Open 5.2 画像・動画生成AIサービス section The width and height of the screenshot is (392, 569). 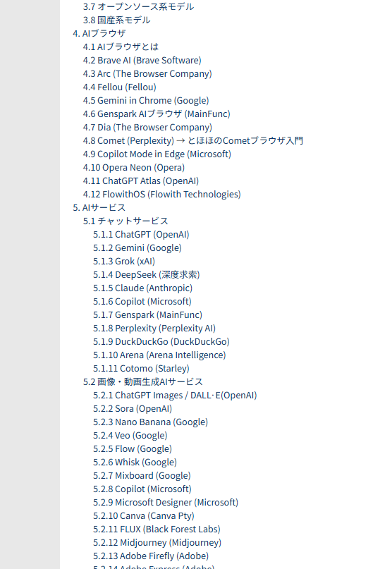tap(143, 382)
